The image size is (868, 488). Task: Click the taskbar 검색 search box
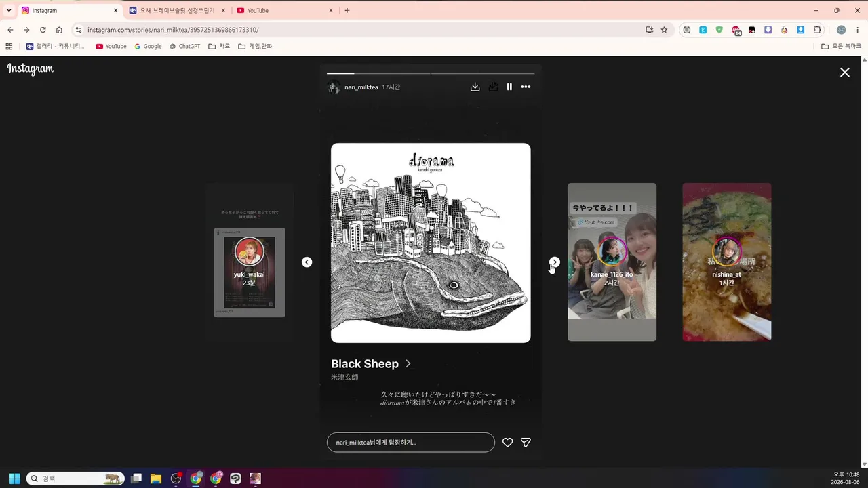click(x=75, y=479)
